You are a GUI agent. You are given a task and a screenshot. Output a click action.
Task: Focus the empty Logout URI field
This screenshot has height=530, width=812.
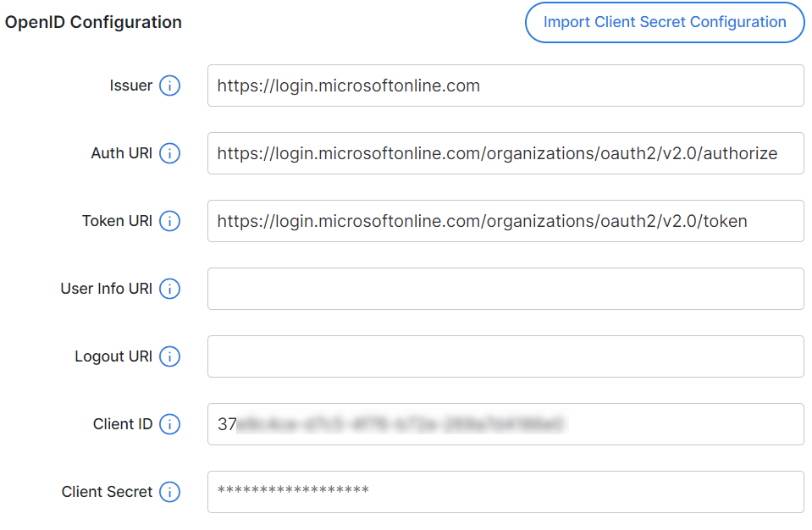pyautogui.click(x=505, y=356)
